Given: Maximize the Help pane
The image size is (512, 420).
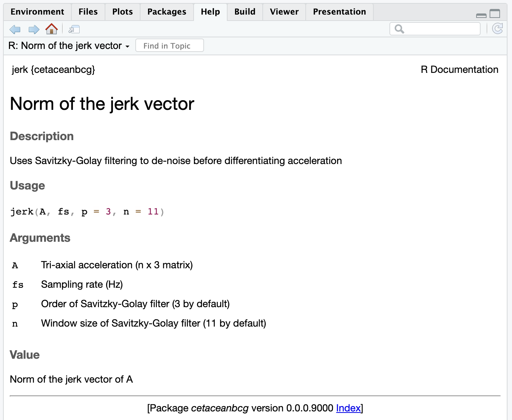Looking at the screenshot, I should [495, 13].
